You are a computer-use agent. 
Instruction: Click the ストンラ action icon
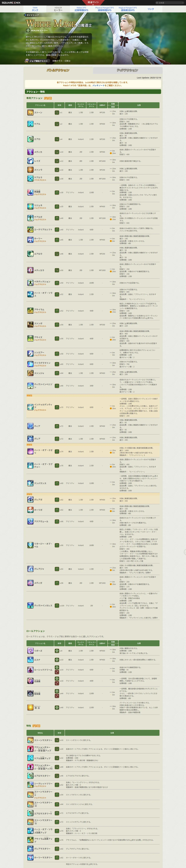[30, 170]
